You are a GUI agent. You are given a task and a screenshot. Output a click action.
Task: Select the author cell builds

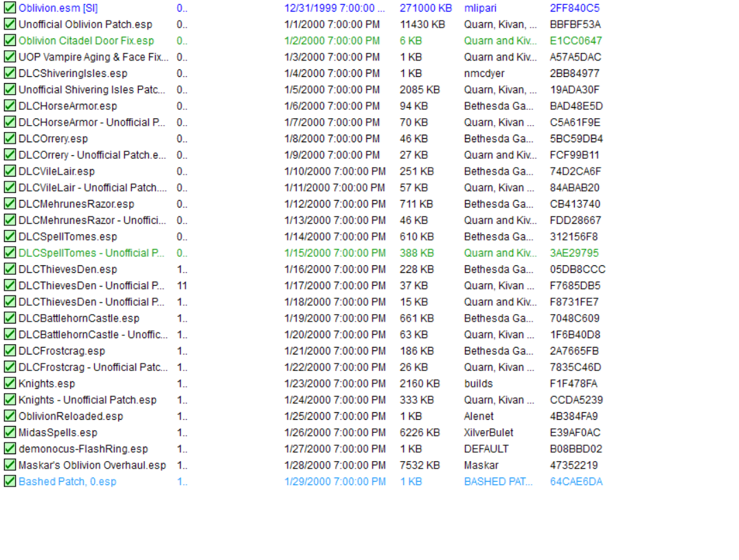[x=479, y=383]
